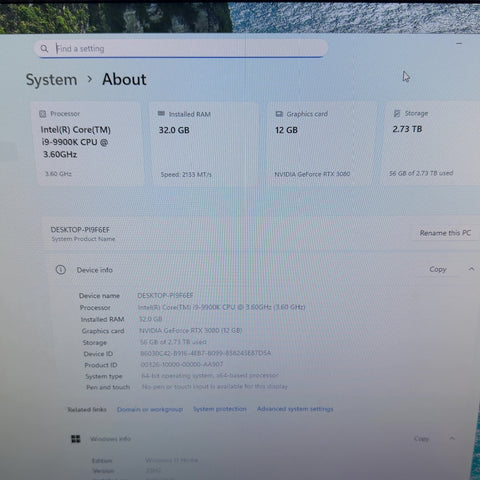
Task: Select the Speed: 2133 MT/s text
Action: 186,174
